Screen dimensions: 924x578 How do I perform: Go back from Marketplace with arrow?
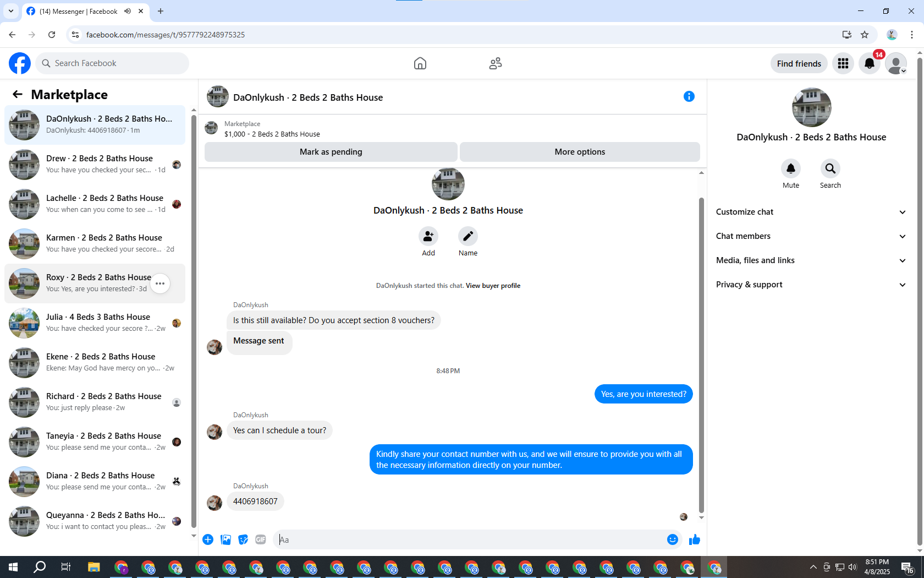(x=18, y=94)
